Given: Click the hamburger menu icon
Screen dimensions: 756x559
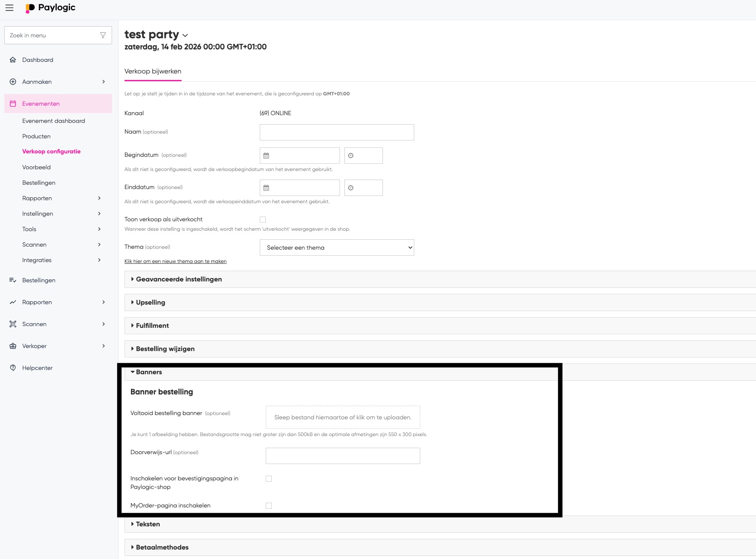Looking at the screenshot, I should (9, 8).
